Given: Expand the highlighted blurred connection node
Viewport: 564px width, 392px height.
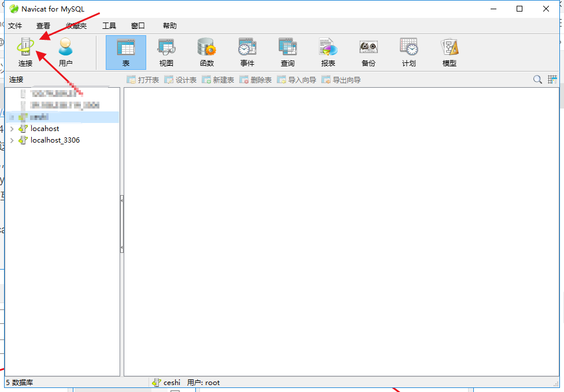Looking at the screenshot, I should [x=12, y=117].
